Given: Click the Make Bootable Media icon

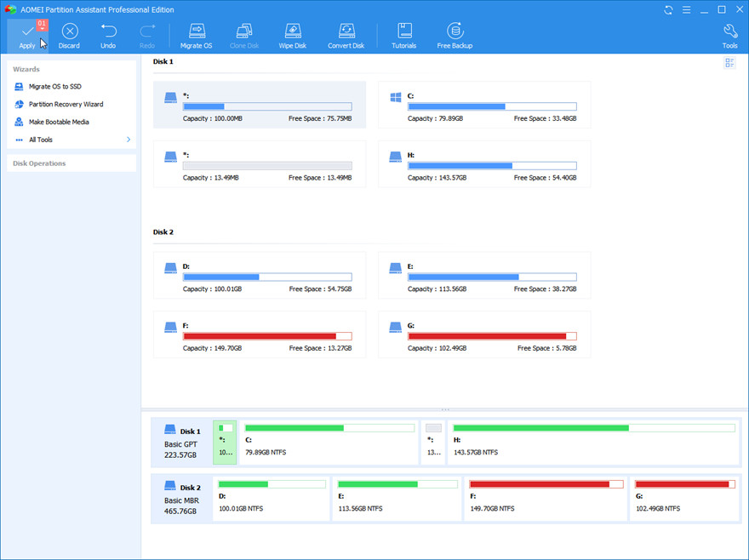Looking at the screenshot, I should (x=19, y=122).
